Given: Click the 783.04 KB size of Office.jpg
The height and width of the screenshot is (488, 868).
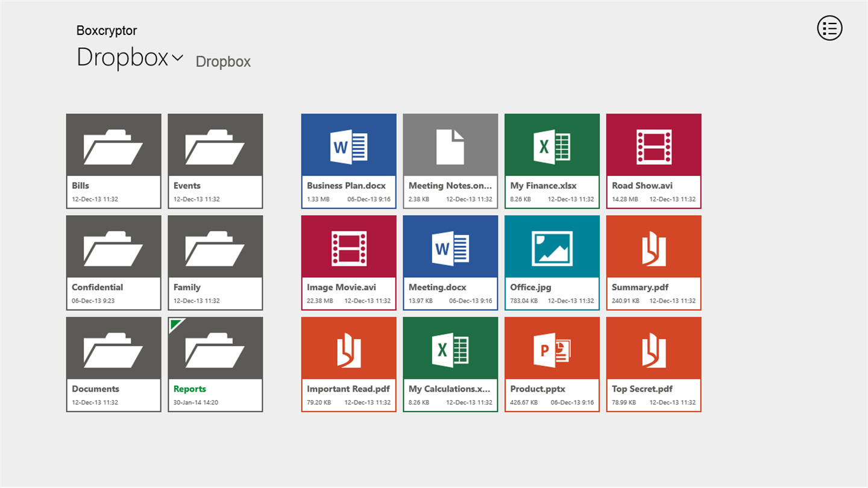Looking at the screenshot, I should (x=524, y=301).
